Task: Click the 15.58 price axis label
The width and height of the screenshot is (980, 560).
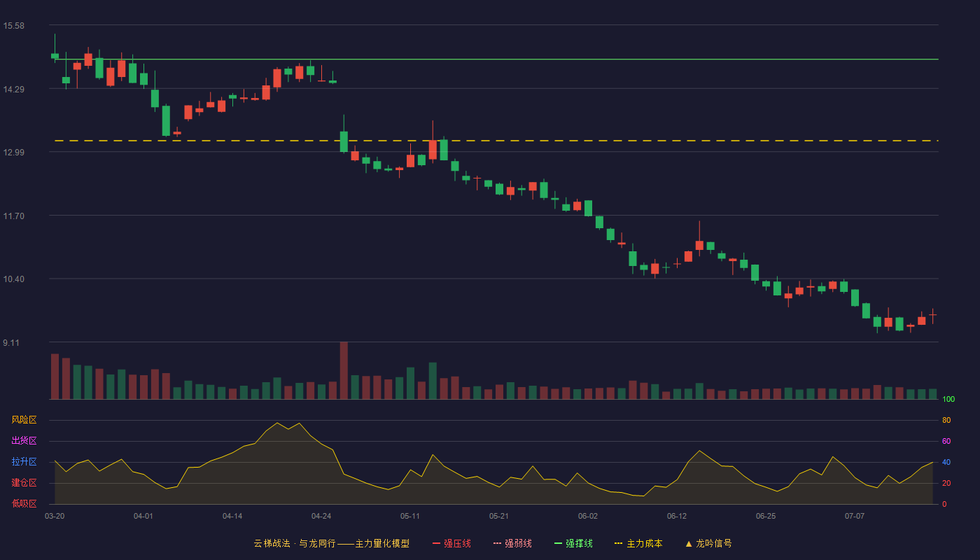Action: pyautogui.click(x=13, y=26)
